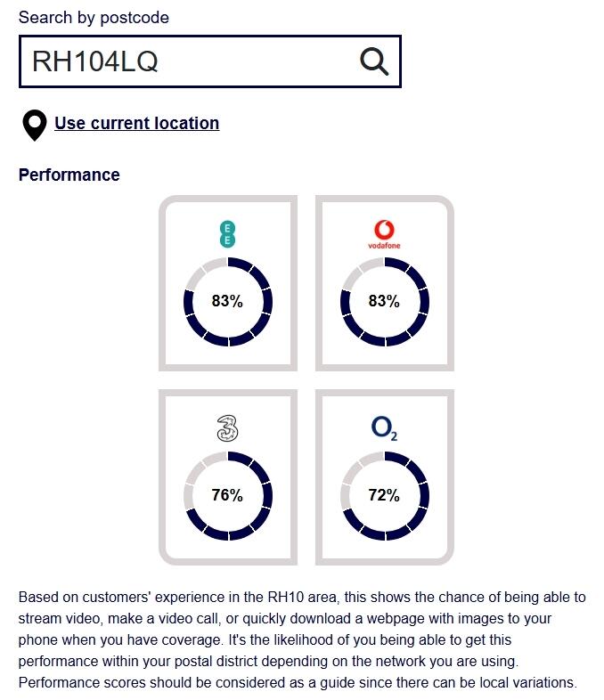Click the Performance heading

pyautogui.click(x=69, y=175)
